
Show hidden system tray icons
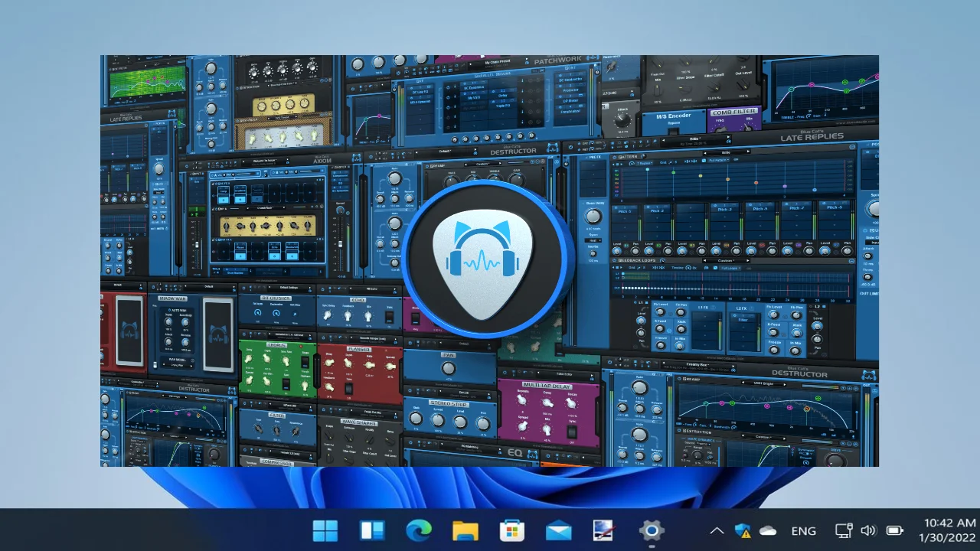pos(717,530)
